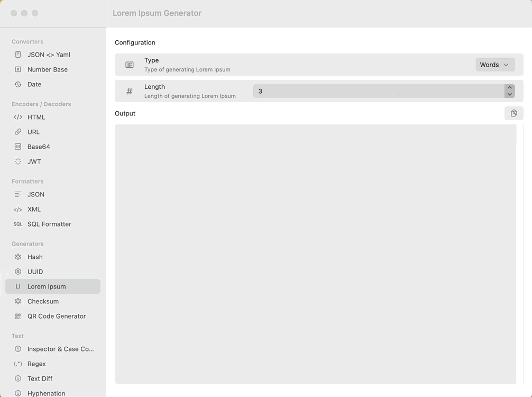Click the UUID circle icon
Screen dimensions: 532x397
click(18, 272)
